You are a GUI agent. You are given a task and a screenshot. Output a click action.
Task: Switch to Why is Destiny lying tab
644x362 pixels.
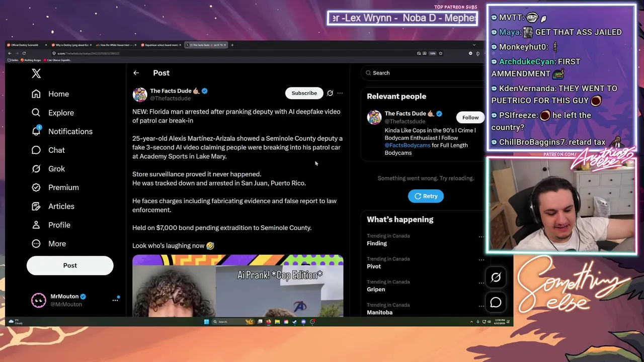click(x=71, y=45)
